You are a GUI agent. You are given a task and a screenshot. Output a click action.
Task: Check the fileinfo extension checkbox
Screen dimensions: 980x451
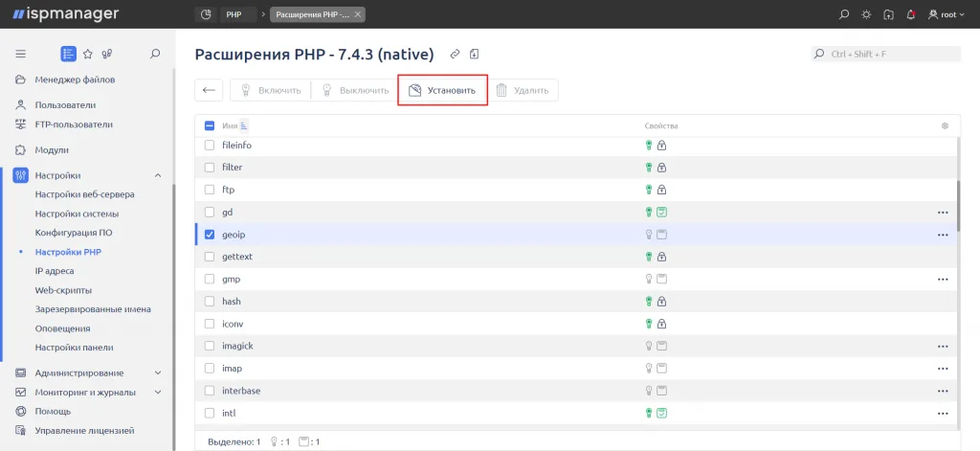pyautogui.click(x=210, y=146)
